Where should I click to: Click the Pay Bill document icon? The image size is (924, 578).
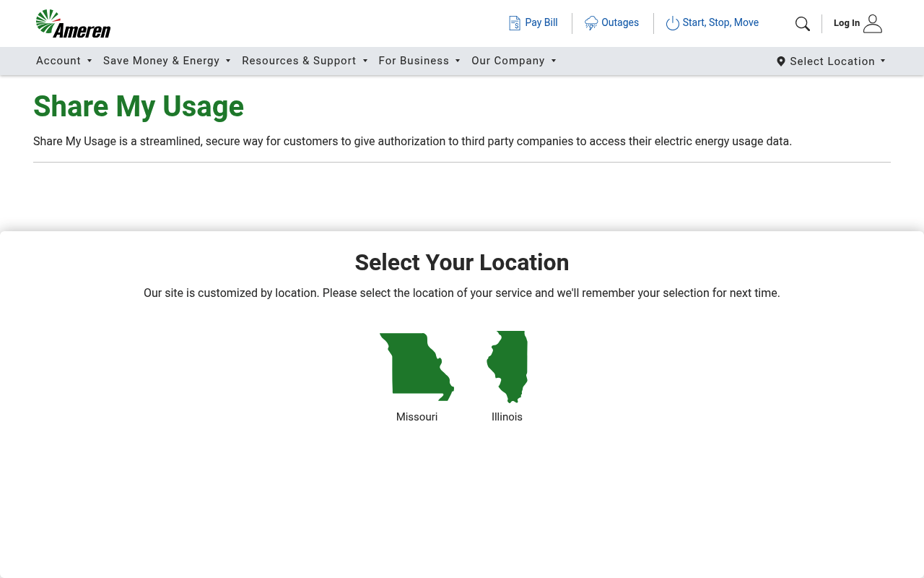tap(515, 23)
